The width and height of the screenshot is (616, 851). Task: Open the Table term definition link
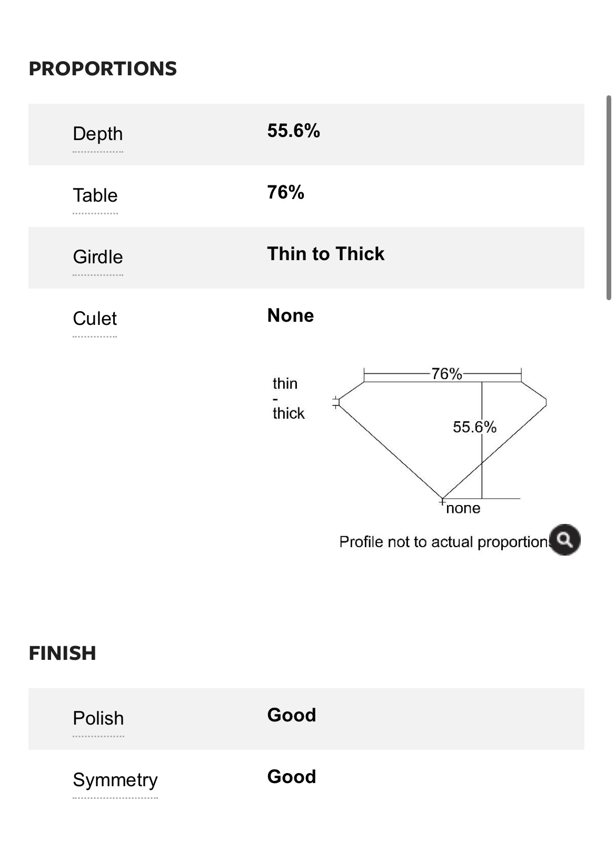click(x=95, y=195)
